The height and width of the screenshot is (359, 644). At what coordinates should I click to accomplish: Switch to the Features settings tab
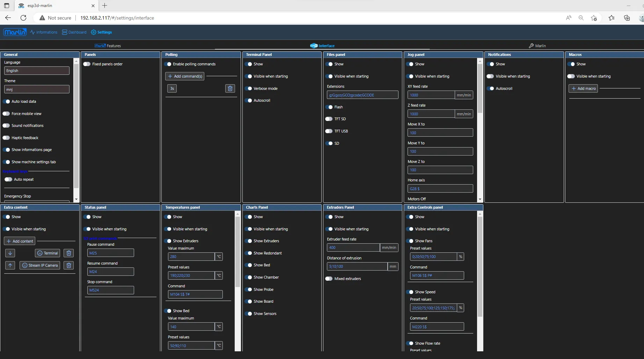pos(108,46)
